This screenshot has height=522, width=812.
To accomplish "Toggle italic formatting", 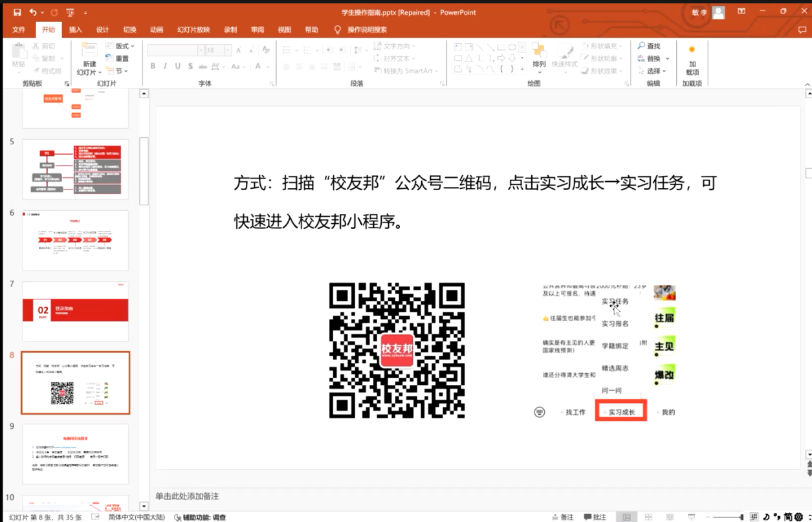I will (x=165, y=66).
